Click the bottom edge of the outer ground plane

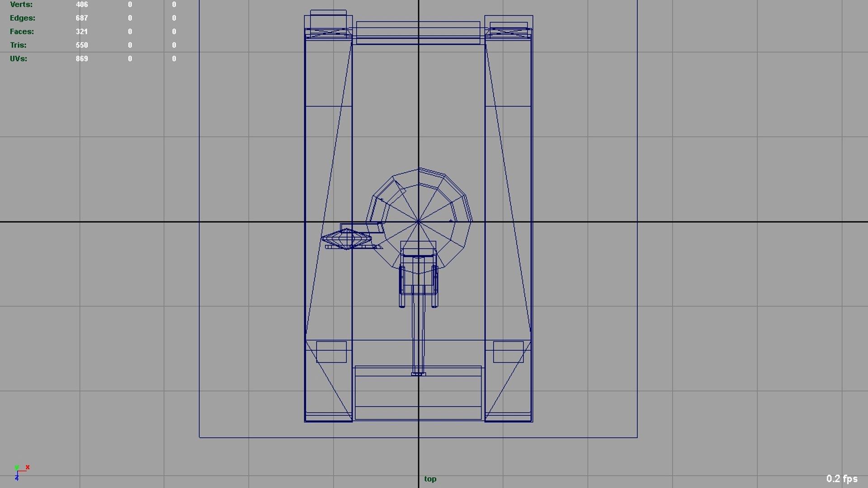point(418,437)
